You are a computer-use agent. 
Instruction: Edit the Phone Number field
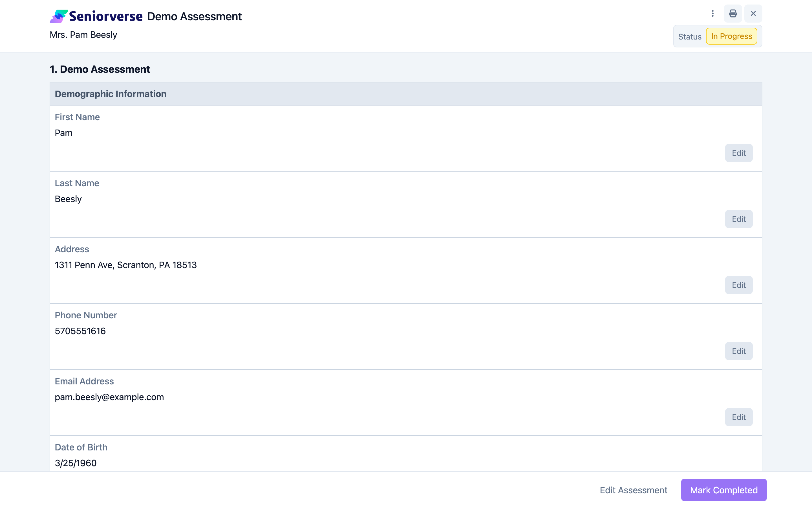point(739,351)
